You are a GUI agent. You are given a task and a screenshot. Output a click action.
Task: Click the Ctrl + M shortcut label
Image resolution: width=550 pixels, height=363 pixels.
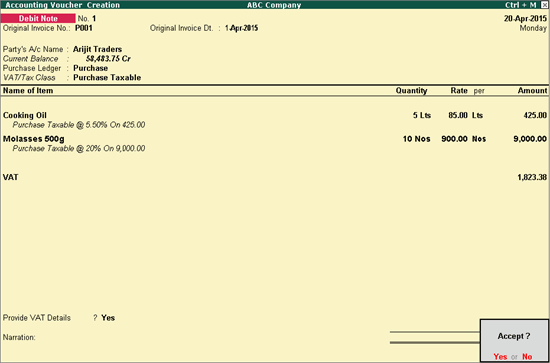521,5
